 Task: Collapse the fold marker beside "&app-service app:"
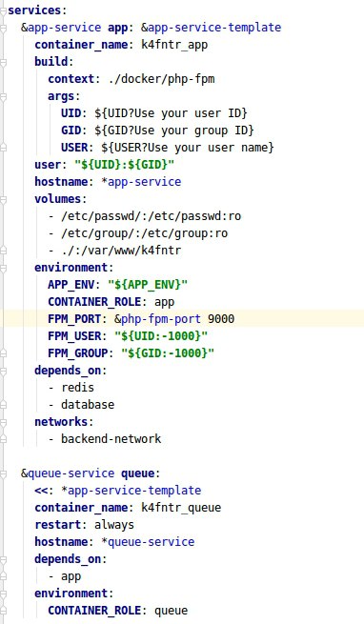(3, 28)
